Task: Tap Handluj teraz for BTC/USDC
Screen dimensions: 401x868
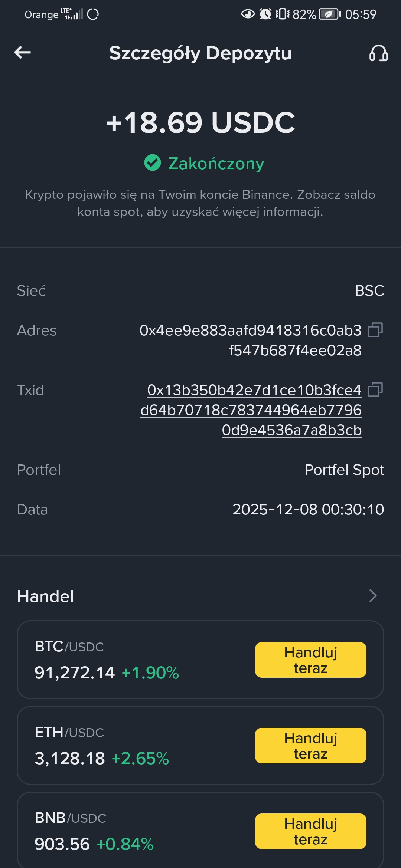Action: 310,660
